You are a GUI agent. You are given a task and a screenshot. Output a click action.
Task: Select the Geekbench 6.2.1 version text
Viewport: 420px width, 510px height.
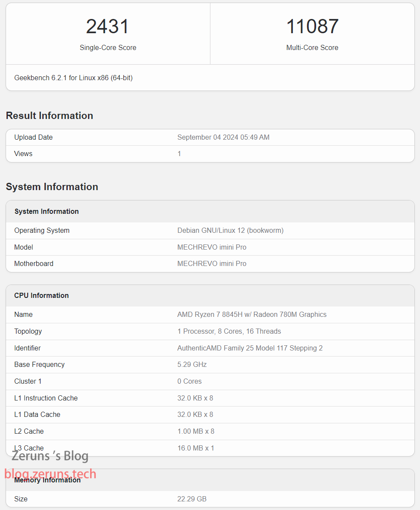point(73,78)
